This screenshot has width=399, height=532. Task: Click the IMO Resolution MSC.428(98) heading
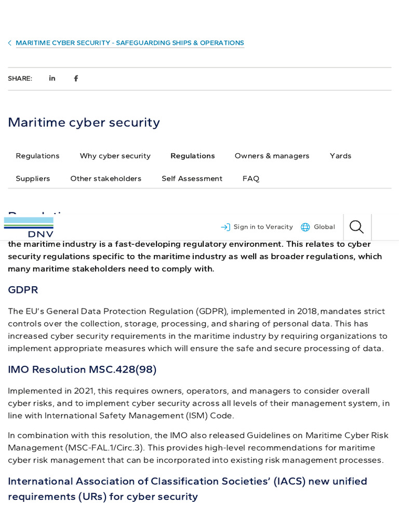(x=82, y=369)
